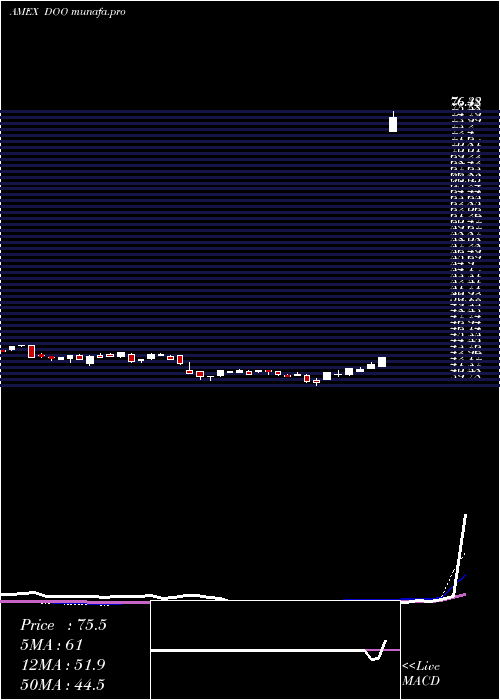Click the tall white candlestick near 75
The width and height of the screenshot is (500, 700).
pyautogui.click(x=393, y=122)
